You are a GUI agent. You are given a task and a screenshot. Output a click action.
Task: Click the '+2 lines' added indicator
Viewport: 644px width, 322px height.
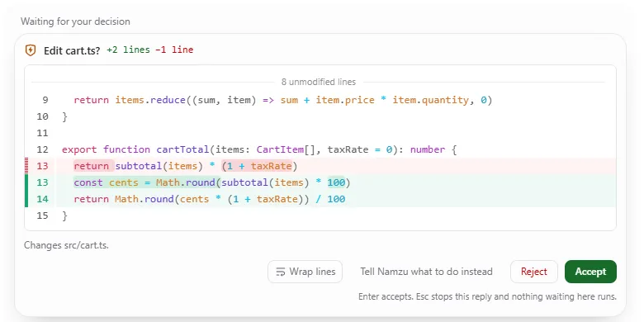pyautogui.click(x=129, y=50)
